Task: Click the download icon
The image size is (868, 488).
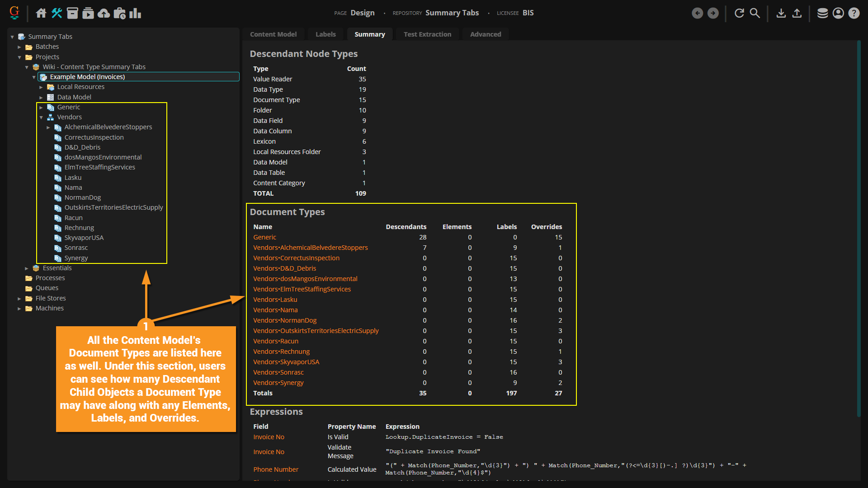Action: [x=781, y=13]
